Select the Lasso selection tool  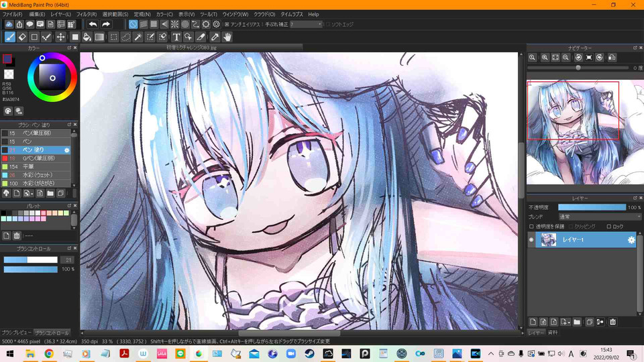pyautogui.click(x=125, y=38)
